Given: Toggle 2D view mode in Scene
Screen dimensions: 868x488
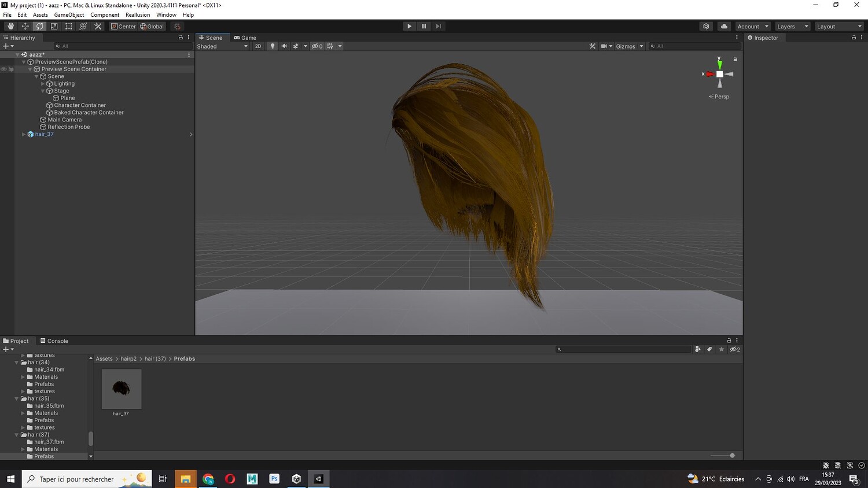Looking at the screenshot, I should (x=258, y=46).
